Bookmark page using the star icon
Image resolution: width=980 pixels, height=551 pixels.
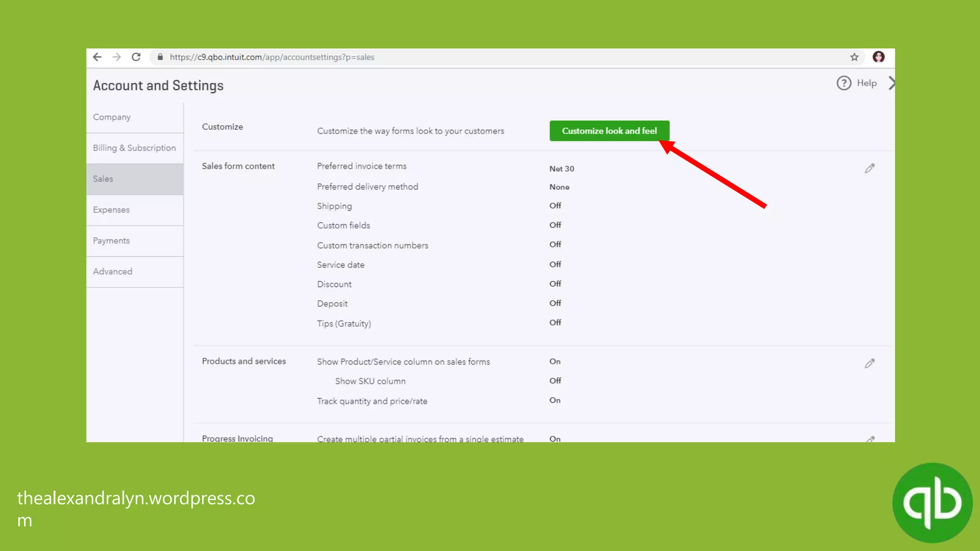click(x=854, y=57)
